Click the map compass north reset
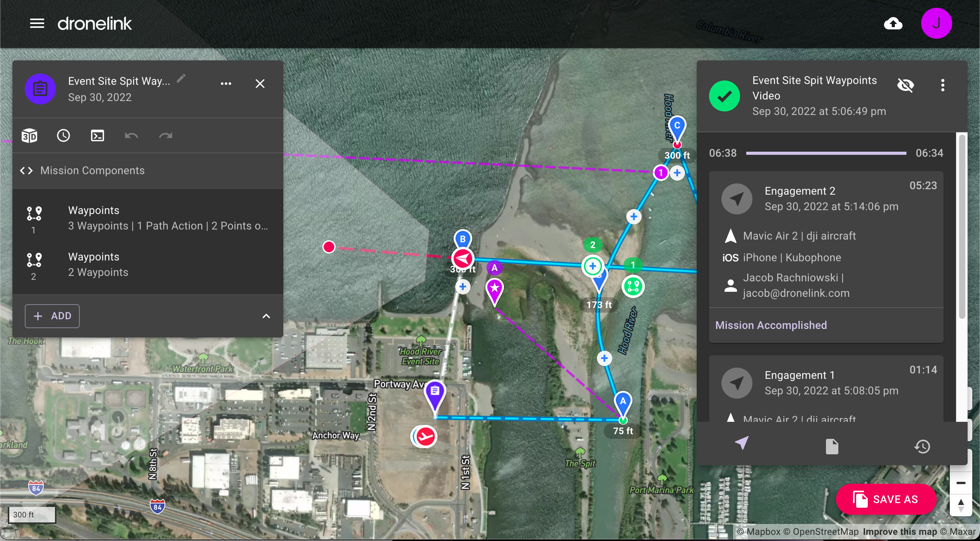The height and width of the screenshot is (541, 980). pyautogui.click(x=961, y=505)
